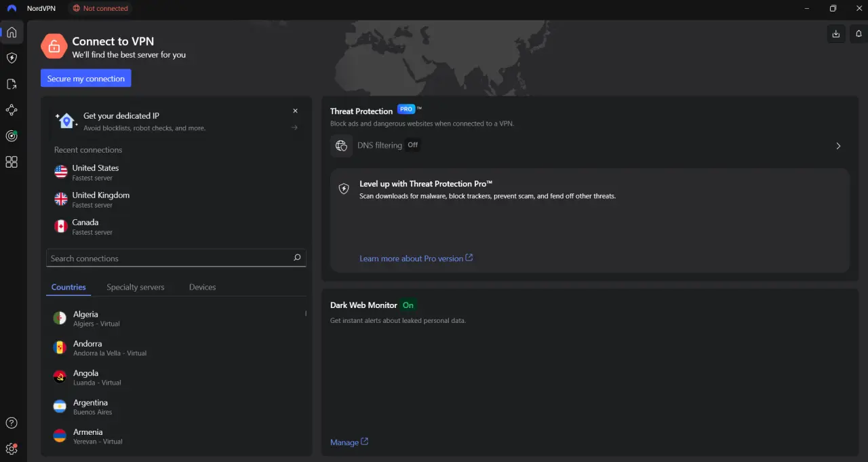868x462 pixels.
Task: Open the Manage link
Action: pyautogui.click(x=349, y=442)
